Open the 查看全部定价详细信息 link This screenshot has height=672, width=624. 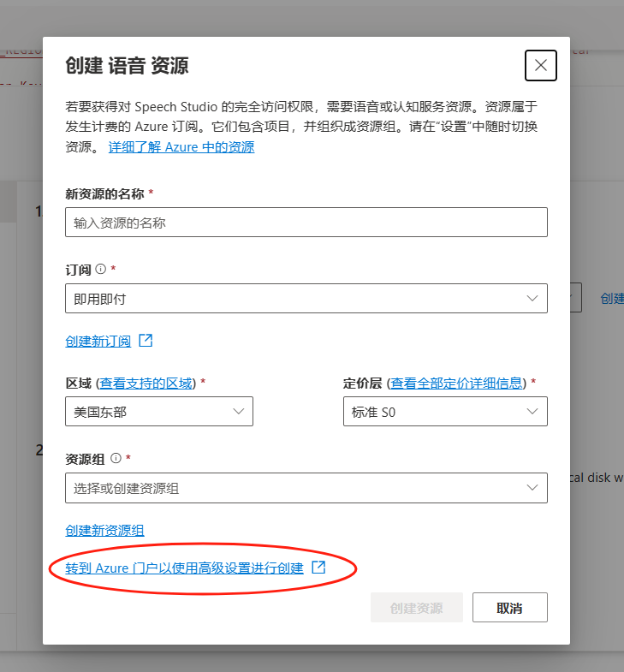pos(456,383)
